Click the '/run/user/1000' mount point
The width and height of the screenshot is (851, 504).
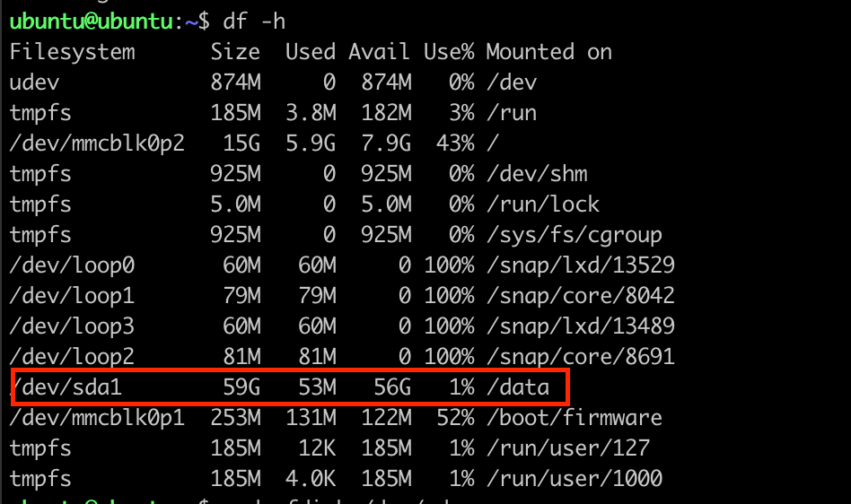575,479
